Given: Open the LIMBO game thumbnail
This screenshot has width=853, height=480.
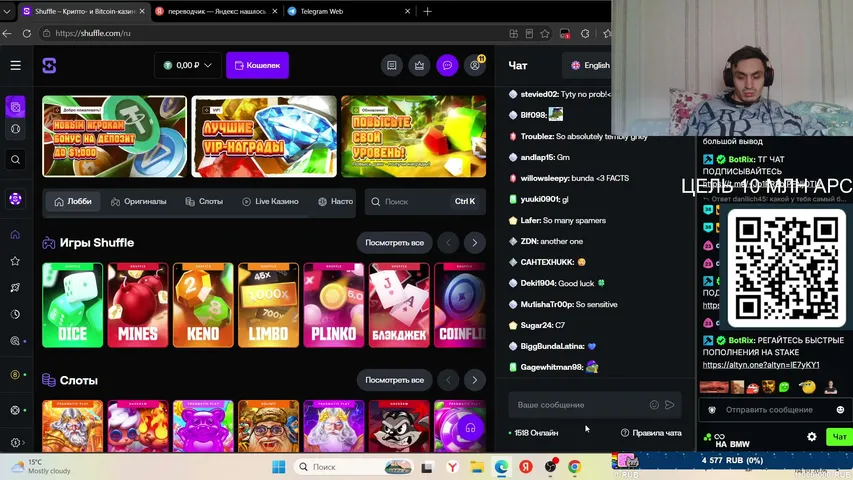Looking at the screenshot, I should click(x=268, y=305).
